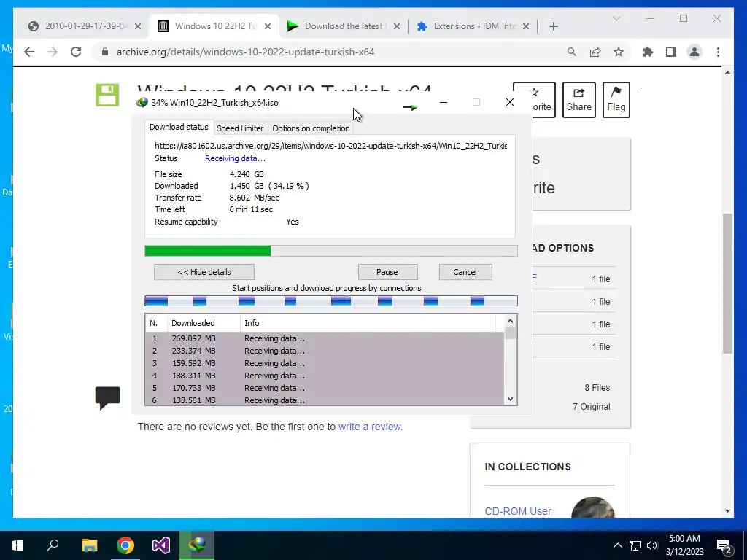This screenshot has height=560, width=747.
Task: Click connection list scroll down arrow
Action: (510, 399)
